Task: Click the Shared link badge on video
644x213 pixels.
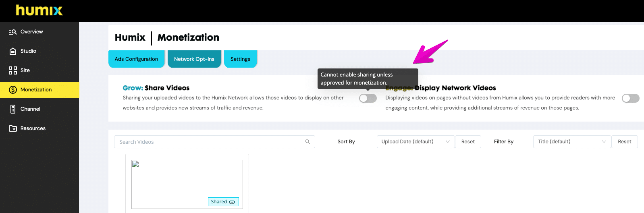Action: pos(223,202)
